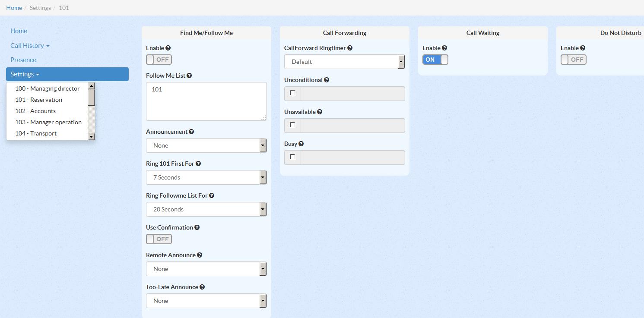Click the Home breadcrumb link
The height and width of the screenshot is (318, 644).
tap(14, 8)
